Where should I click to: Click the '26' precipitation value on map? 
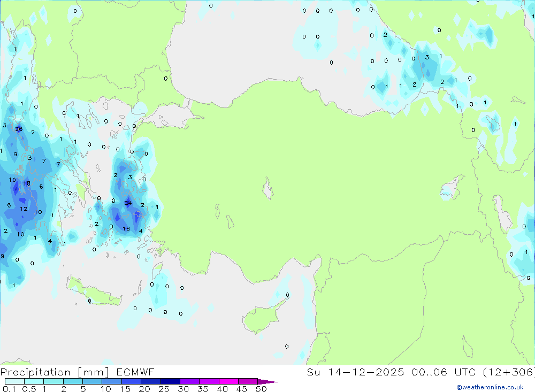tap(19, 129)
